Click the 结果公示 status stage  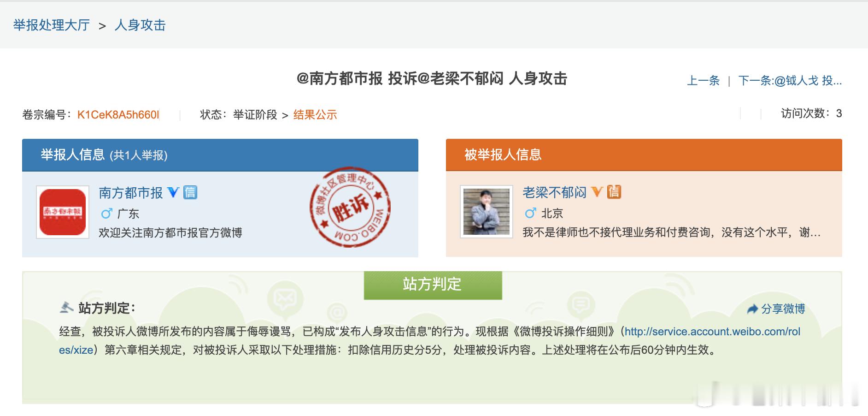click(315, 115)
